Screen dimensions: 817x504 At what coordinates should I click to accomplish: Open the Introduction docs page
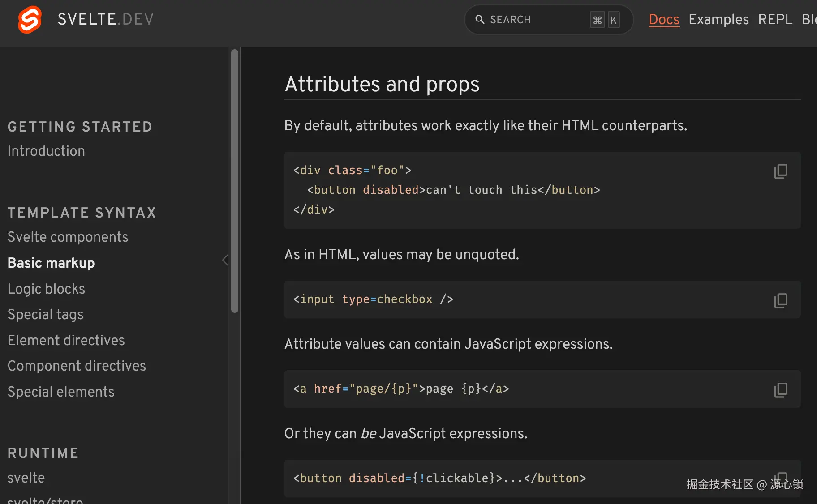(46, 151)
